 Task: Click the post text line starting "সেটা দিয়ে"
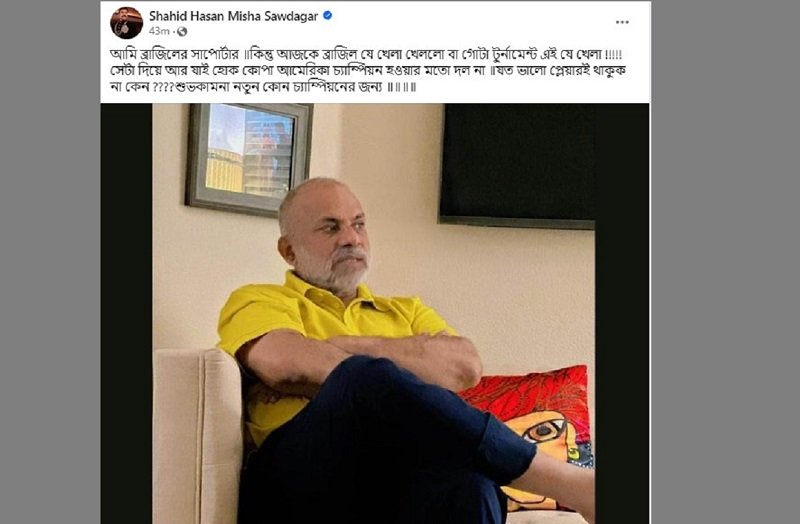click(x=368, y=70)
